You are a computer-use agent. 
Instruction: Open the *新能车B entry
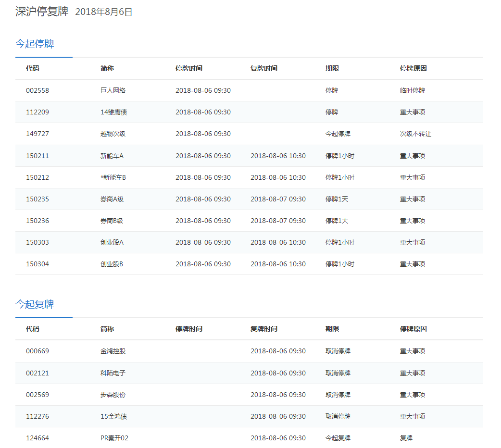click(113, 177)
